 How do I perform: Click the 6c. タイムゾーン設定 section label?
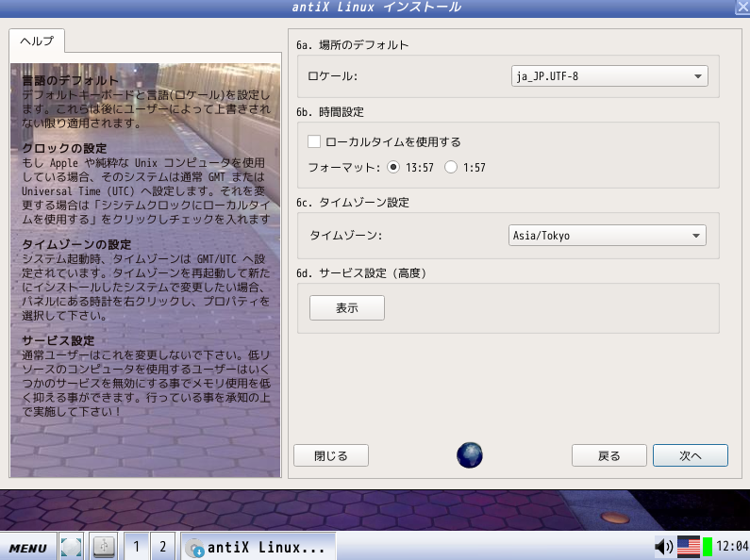(353, 203)
